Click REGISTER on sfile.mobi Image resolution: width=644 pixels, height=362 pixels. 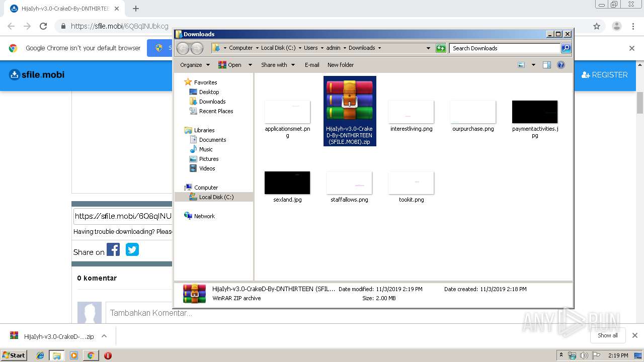click(604, 75)
